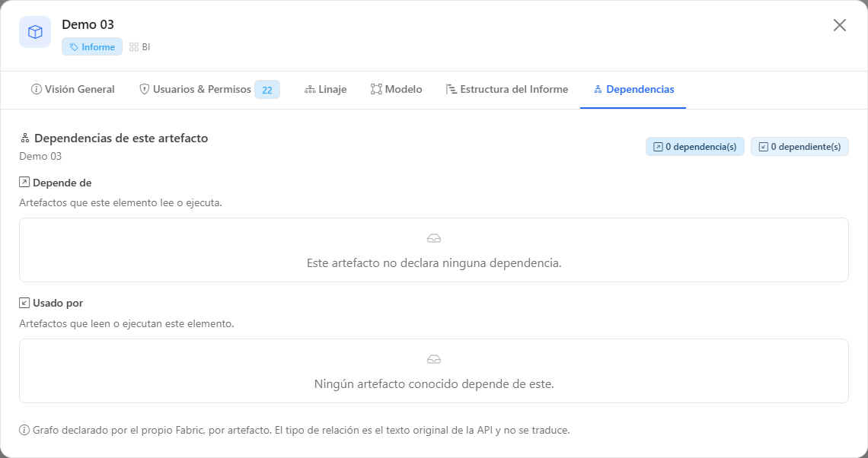Image resolution: width=868 pixels, height=458 pixels.
Task: Click the Usado por incoming arrow icon
Action: (24, 303)
